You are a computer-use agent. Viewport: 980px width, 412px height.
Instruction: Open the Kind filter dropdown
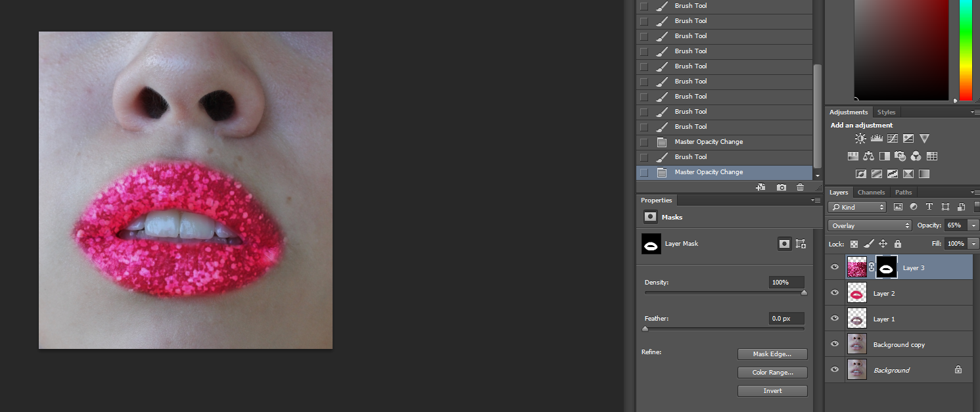click(857, 206)
